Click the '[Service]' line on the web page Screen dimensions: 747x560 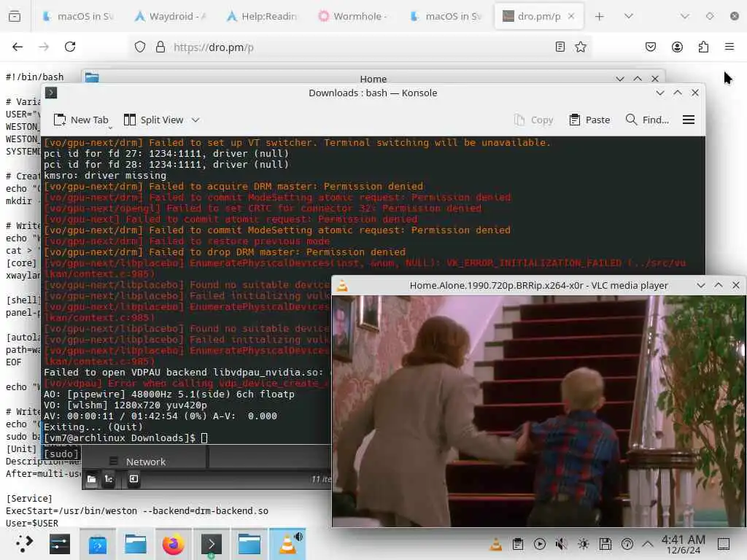tap(28, 499)
